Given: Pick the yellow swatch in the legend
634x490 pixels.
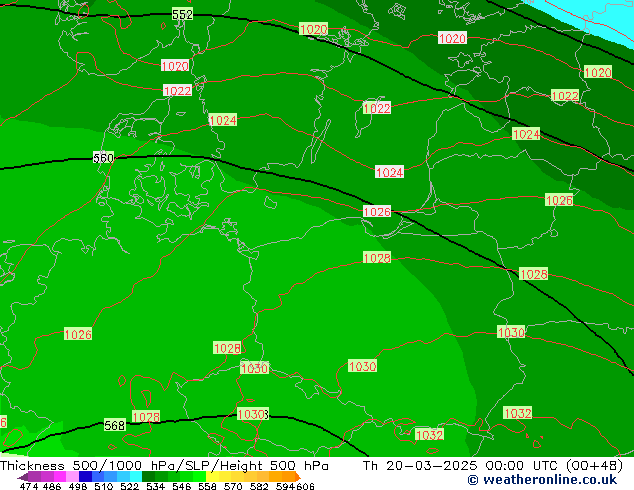Looking at the screenshot, I should [220, 477].
